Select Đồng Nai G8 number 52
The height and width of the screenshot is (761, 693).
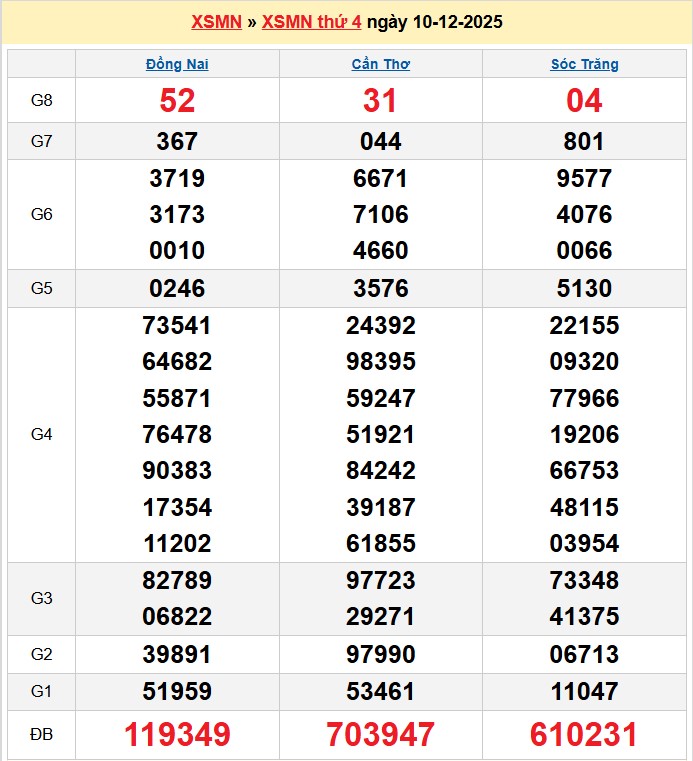tap(177, 100)
